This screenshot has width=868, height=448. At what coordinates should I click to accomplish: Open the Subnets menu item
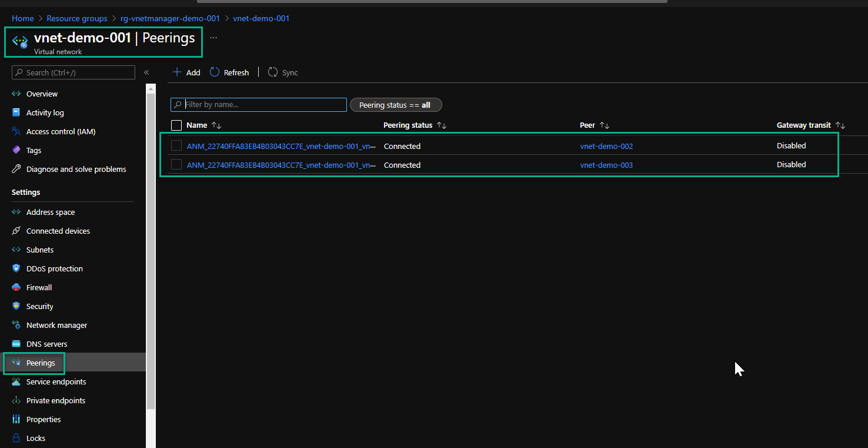point(40,250)
